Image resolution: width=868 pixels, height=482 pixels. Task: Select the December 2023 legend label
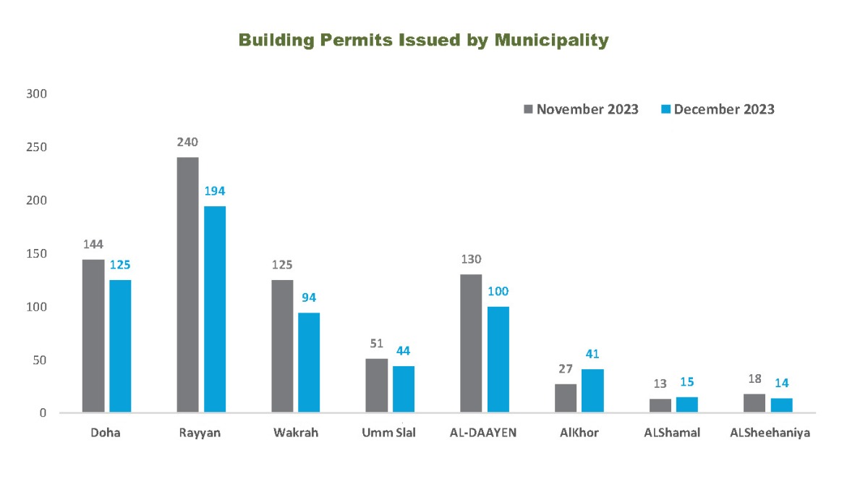tap(724, 109)
